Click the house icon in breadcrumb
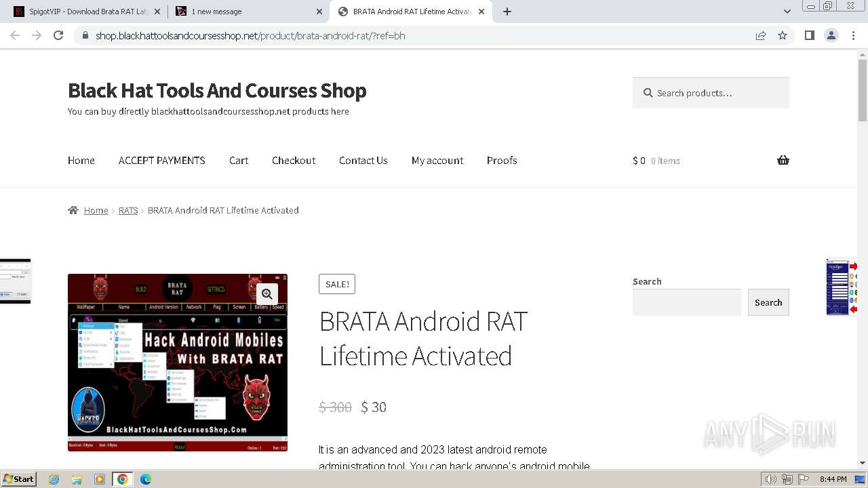Screen dimensions: 868x488 click(x=73, y=210)
